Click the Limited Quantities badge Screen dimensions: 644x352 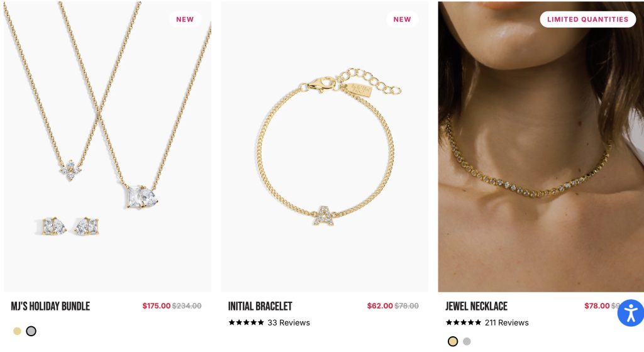(x=588, y=19)
